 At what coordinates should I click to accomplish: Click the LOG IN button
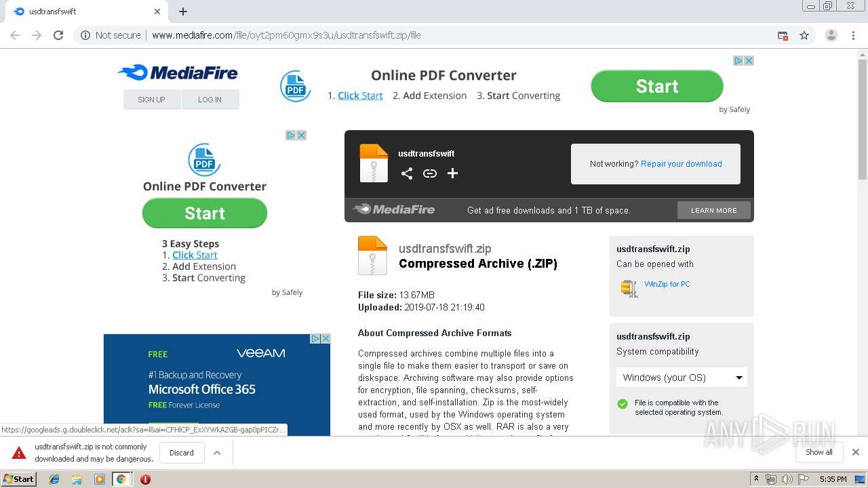point(210,100)
